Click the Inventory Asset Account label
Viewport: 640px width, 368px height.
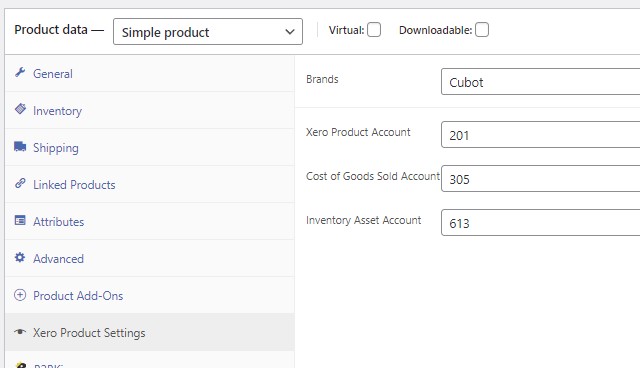363,220
